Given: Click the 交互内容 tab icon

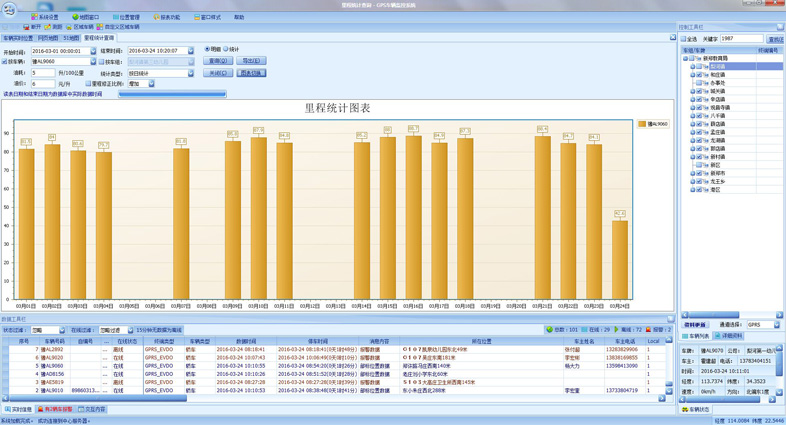Looking at the screenshot, I should point(81,409).
